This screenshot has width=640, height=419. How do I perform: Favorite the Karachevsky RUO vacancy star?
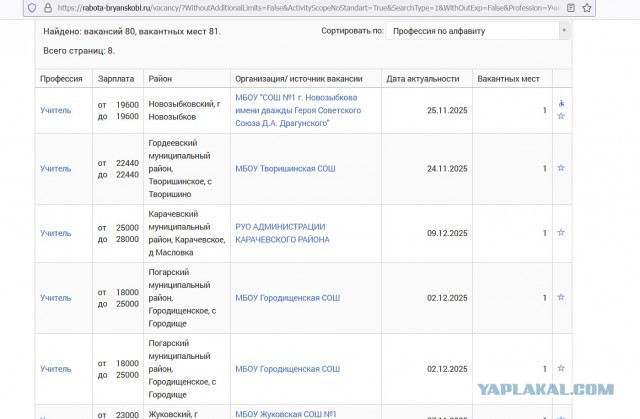[561, 233]
